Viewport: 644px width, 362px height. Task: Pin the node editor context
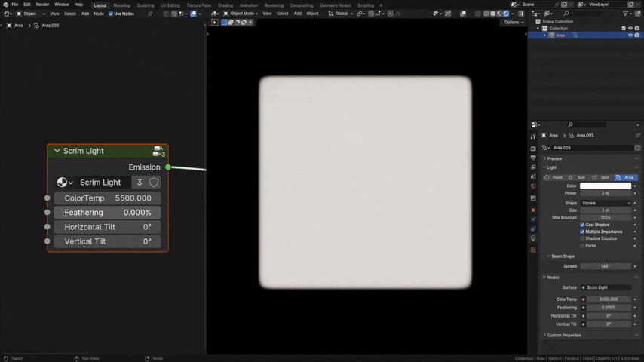coord(150,14)
